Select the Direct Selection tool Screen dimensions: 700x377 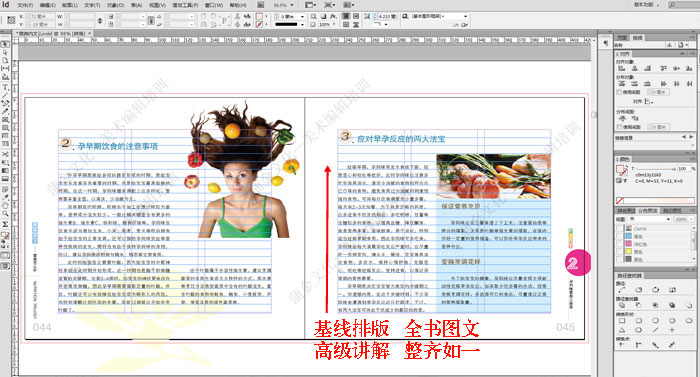tap(5, 53)
